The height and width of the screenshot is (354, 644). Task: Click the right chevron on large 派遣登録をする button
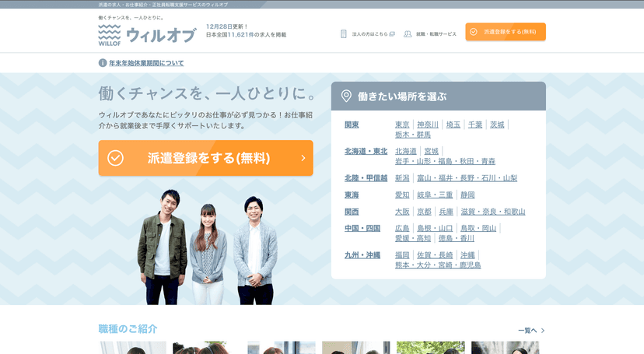[x=303, y=158]
